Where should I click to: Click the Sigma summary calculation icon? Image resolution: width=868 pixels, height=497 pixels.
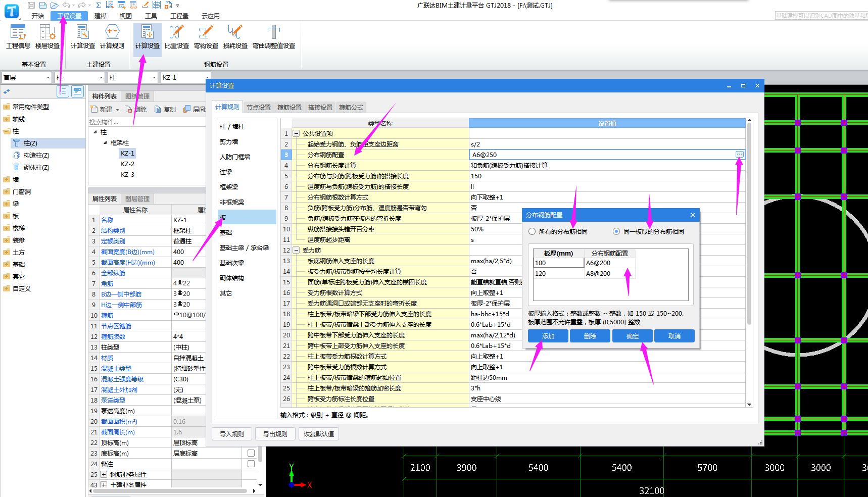coord(99,5)
